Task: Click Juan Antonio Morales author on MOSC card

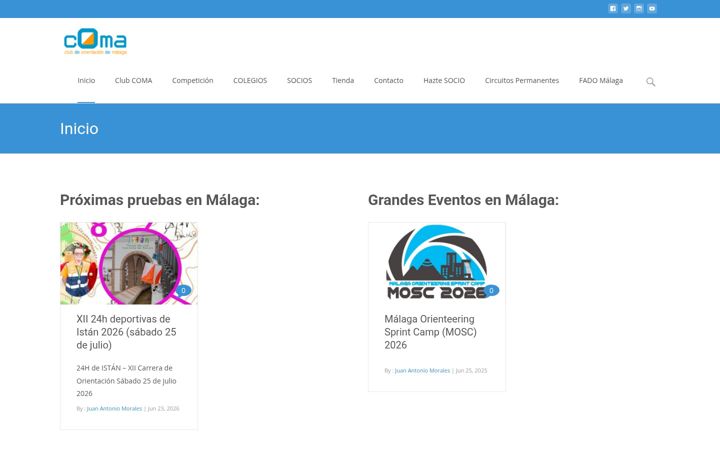Action: pos(422,371)
